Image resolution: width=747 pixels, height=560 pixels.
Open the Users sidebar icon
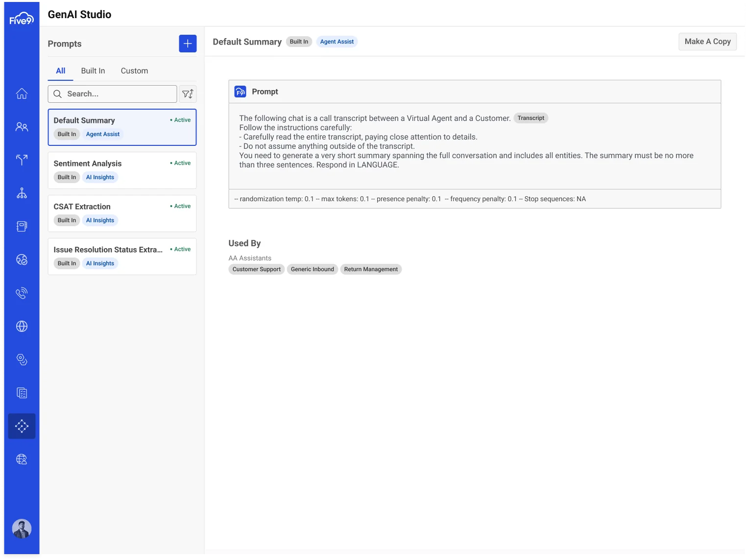22,127
